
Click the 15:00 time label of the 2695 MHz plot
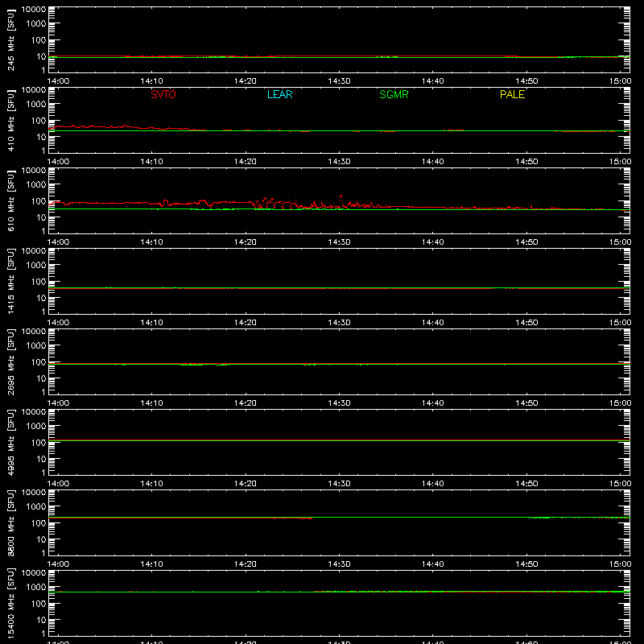click(620, 403)
